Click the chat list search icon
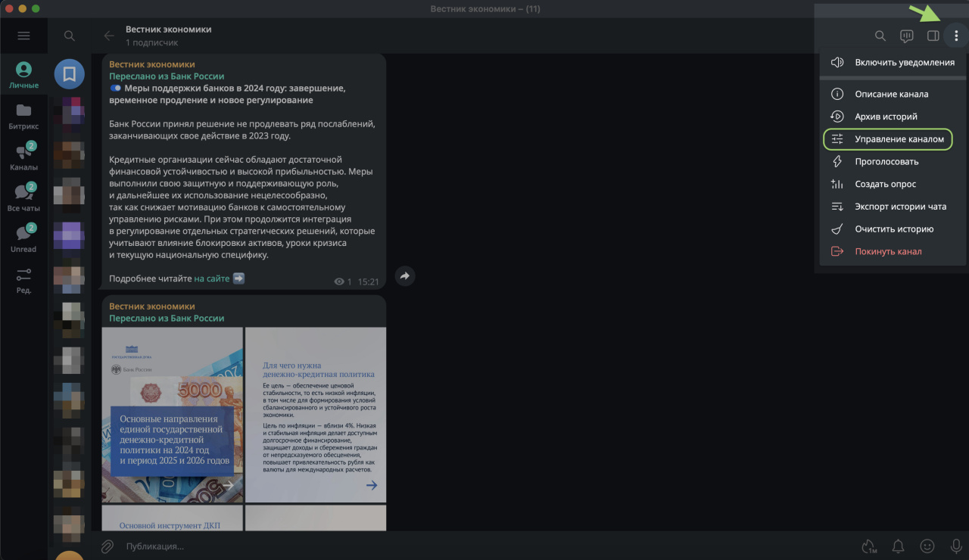Screen dimensions: 969x560 tap(70, 36)
